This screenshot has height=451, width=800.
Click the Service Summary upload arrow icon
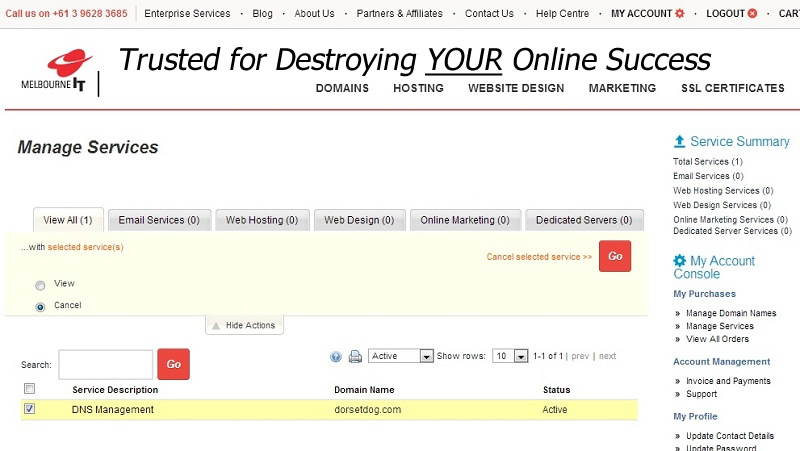[679, 141]
